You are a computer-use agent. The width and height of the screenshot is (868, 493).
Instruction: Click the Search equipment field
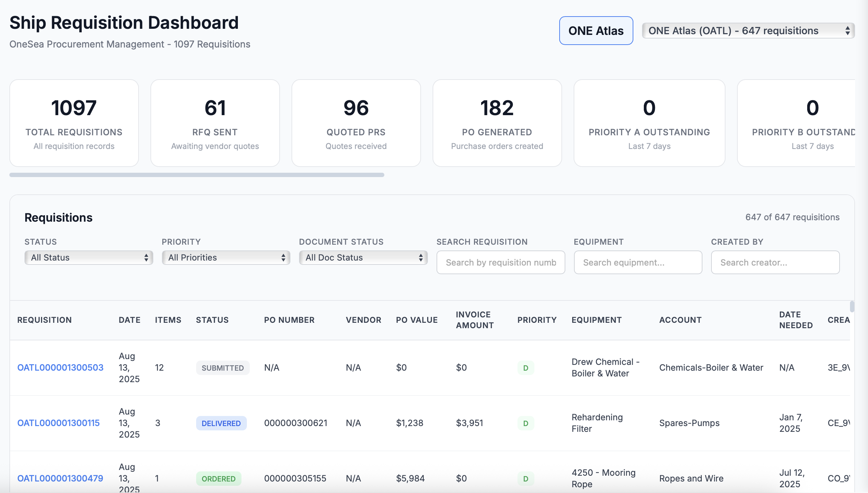click(x=638, y=262)
